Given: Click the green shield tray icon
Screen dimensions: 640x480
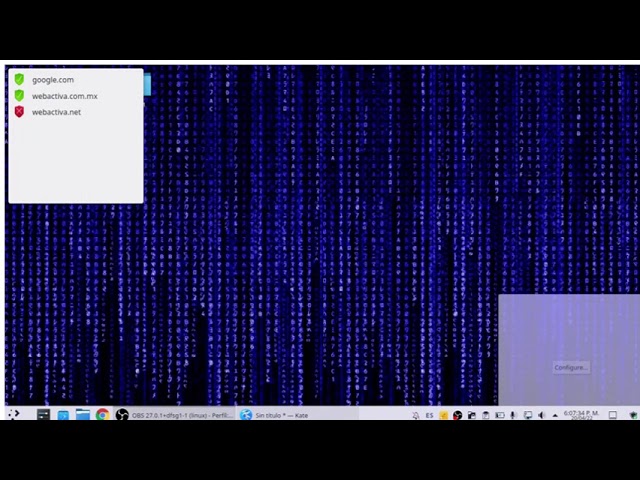Looking at the screenshot, I should click(x=633, y=415).
